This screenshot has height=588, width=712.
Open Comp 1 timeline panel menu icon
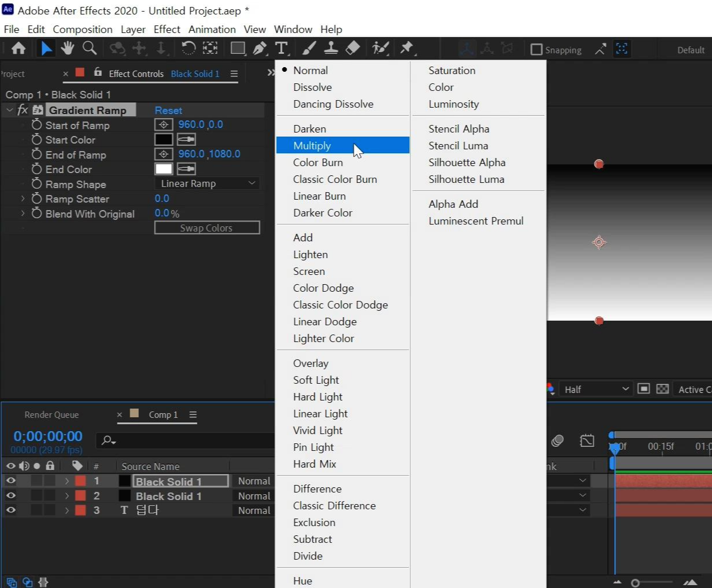[193, 414]
